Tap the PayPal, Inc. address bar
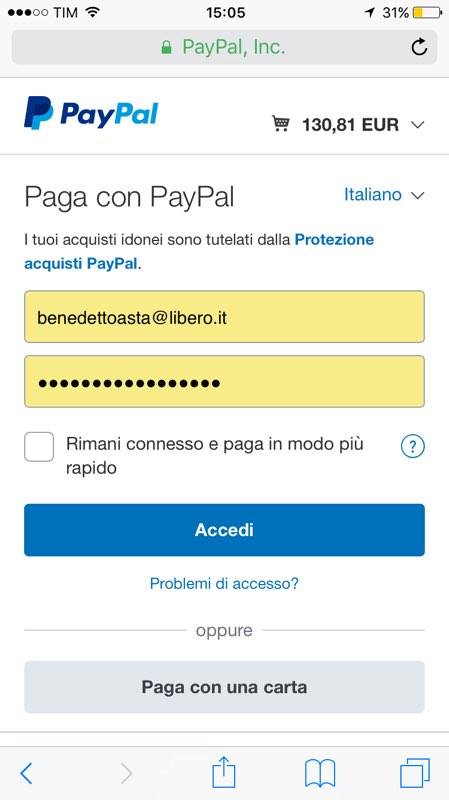 pyautogui.click(x=224, y=47)
